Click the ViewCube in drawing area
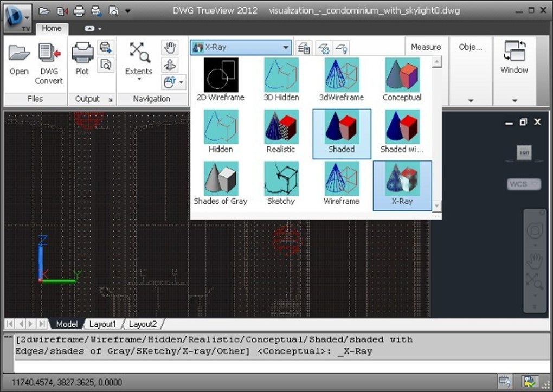The image size is (553, 392). click(524, 153)
